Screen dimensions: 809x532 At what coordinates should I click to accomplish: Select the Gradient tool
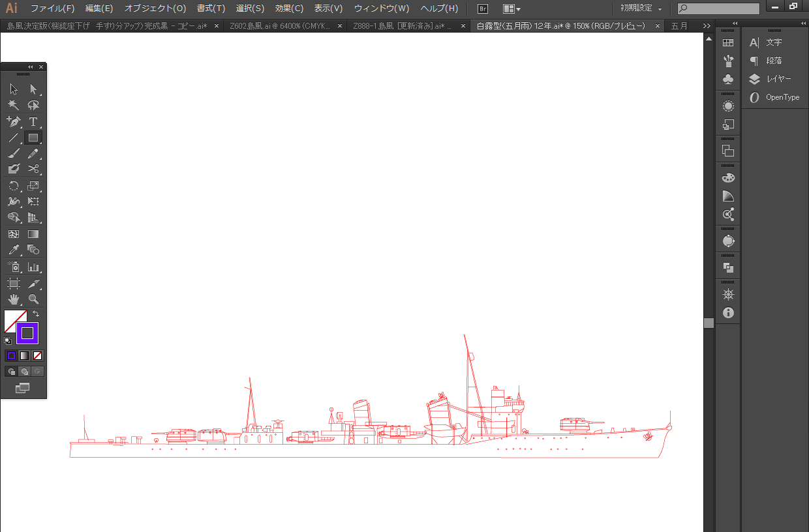tap(33, 234)
